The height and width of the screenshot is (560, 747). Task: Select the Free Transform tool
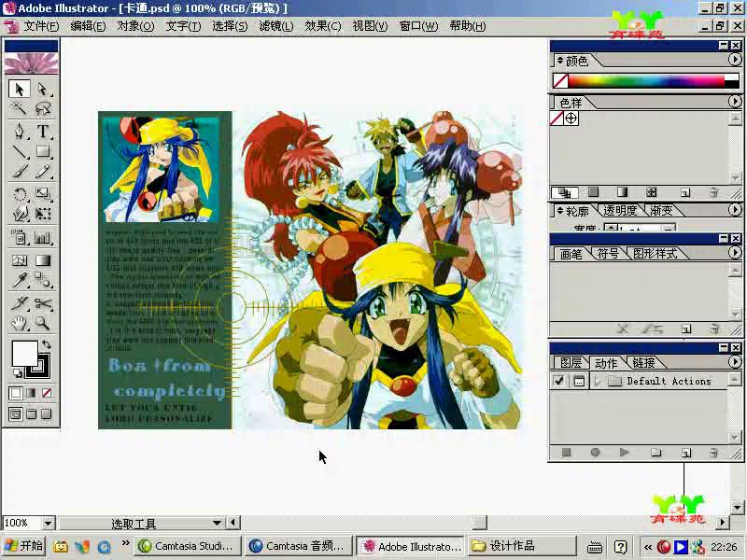coord(42,214)
